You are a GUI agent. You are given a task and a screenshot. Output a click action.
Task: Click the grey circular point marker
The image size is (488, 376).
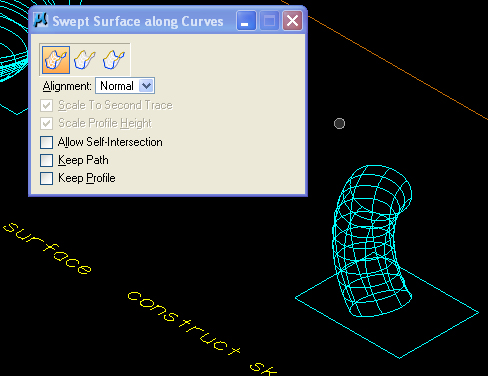339,124
